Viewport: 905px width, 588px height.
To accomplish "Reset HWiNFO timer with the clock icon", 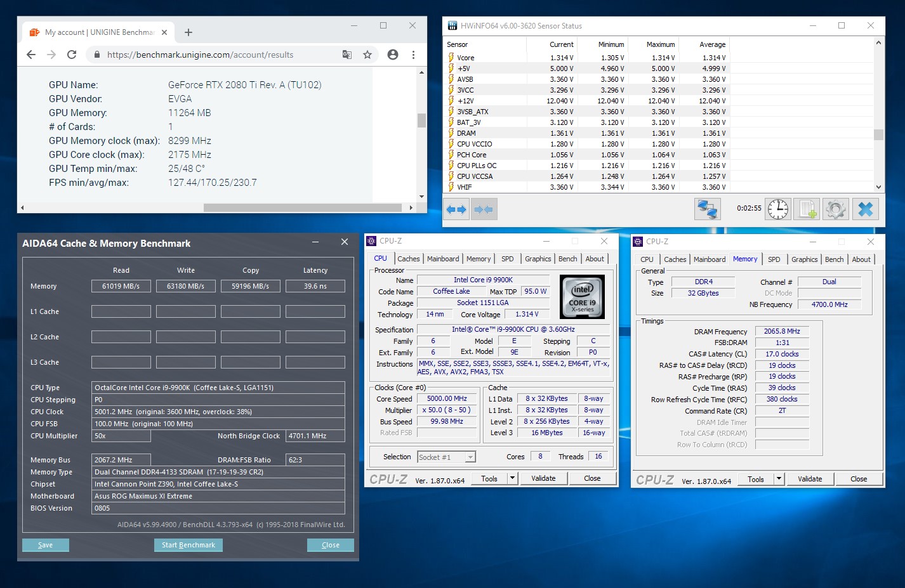I will pyautogui.click(x=778, y=209).
